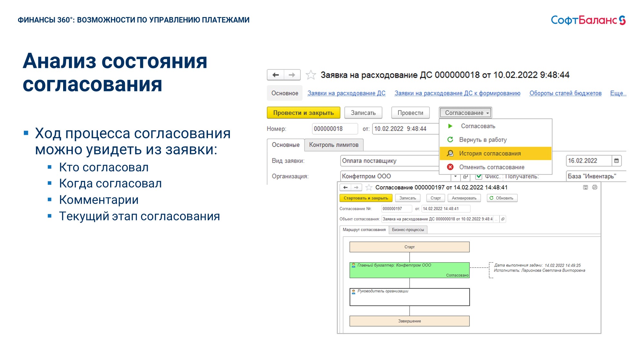Switch to the Контроль лимитов tab
The width and height of the screenshot is (644, 362).
click(x=334, y=145)
